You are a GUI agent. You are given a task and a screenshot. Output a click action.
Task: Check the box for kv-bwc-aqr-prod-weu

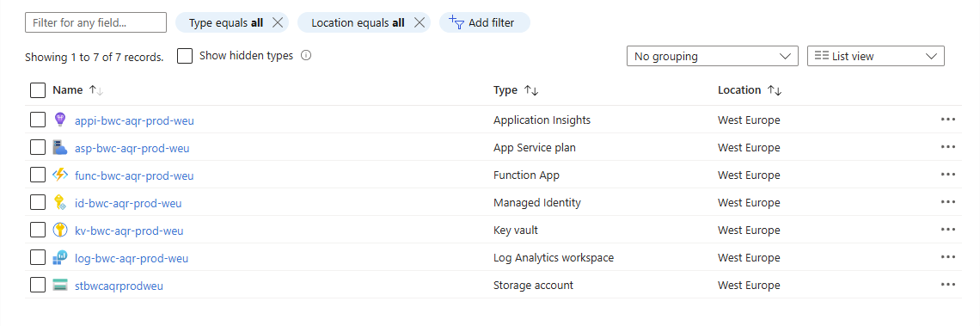[38, 231]
